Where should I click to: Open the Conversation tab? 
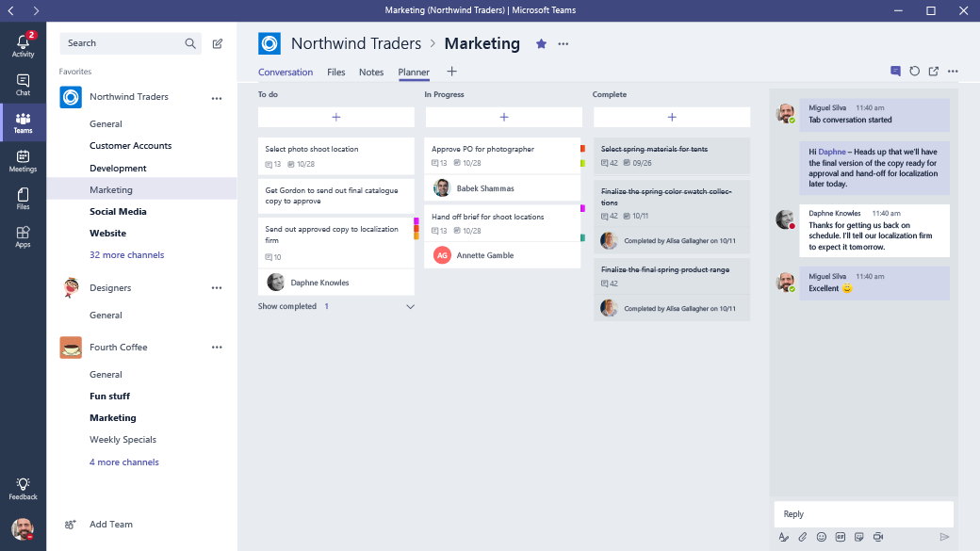coord(286,73)
